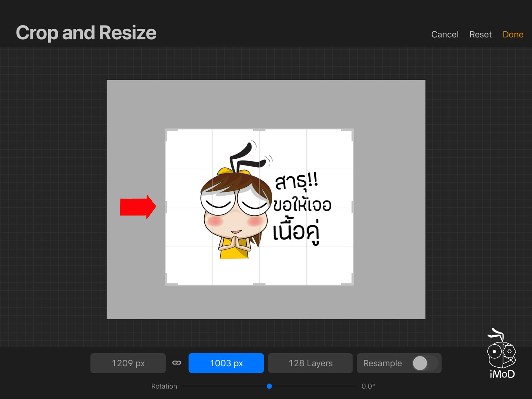Tap the 128 Layers indicator
This screenshot has width=532, height=399.
tap(310, 363)
